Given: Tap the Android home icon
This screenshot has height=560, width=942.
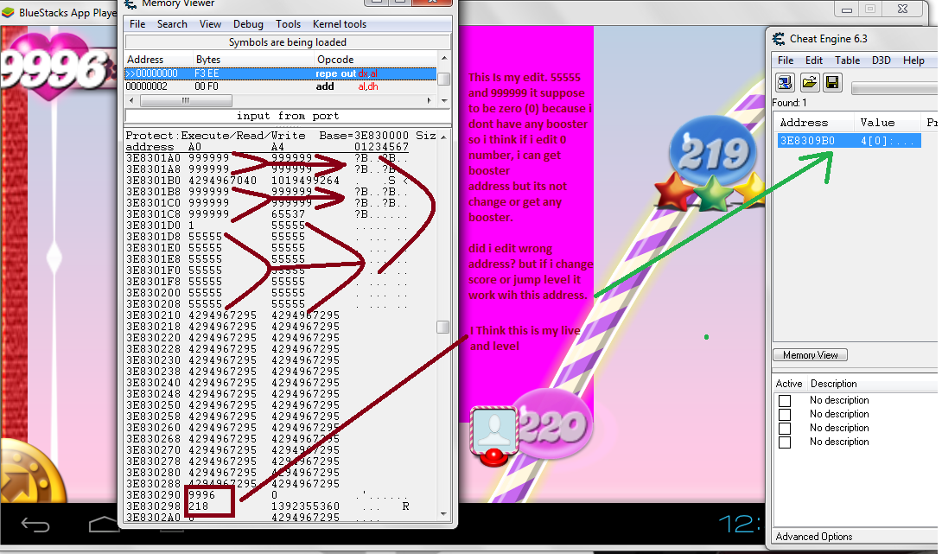Looking at the screenshot, I should click(104, 525).
